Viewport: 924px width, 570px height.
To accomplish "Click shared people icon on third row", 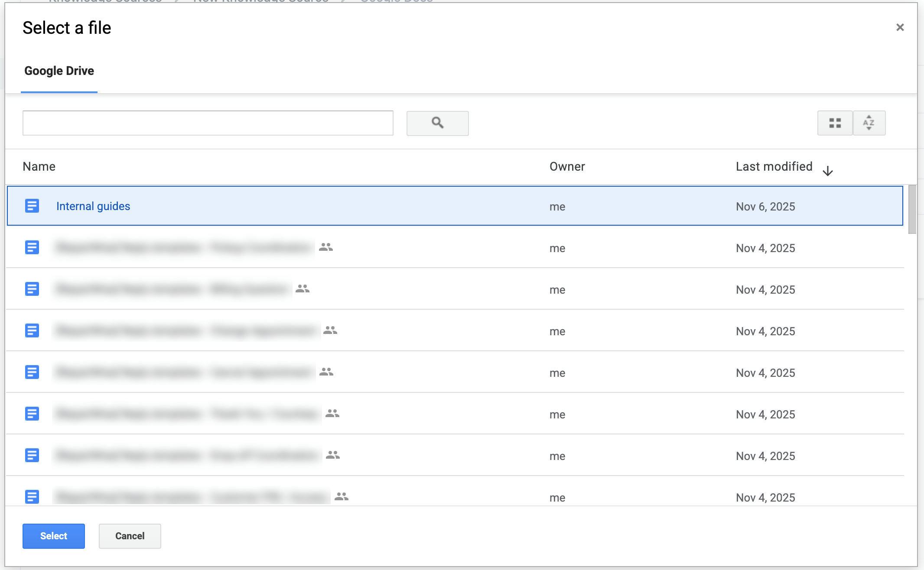I will click(x=303, y=289).
